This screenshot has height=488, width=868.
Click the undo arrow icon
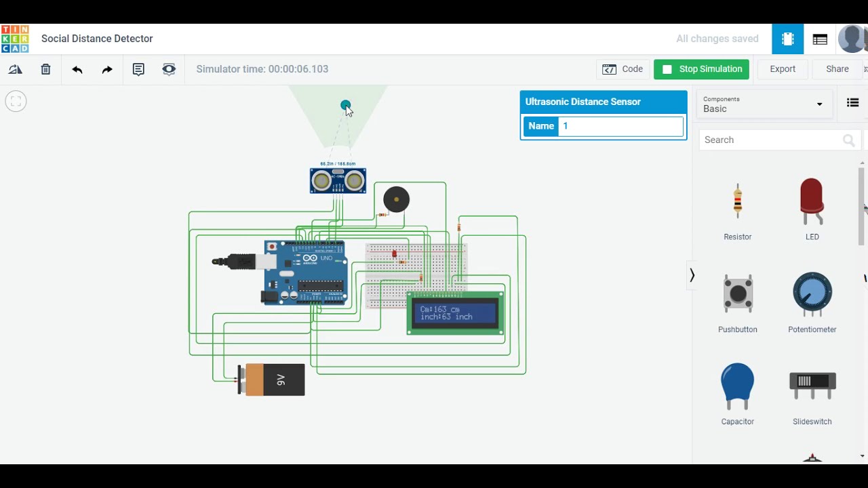pos(77,69)
